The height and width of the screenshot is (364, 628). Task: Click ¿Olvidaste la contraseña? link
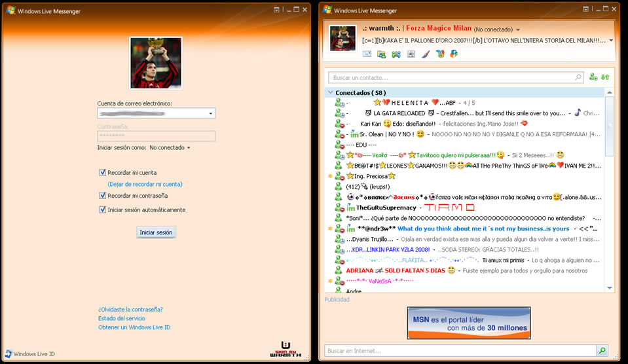pos(130,310)
